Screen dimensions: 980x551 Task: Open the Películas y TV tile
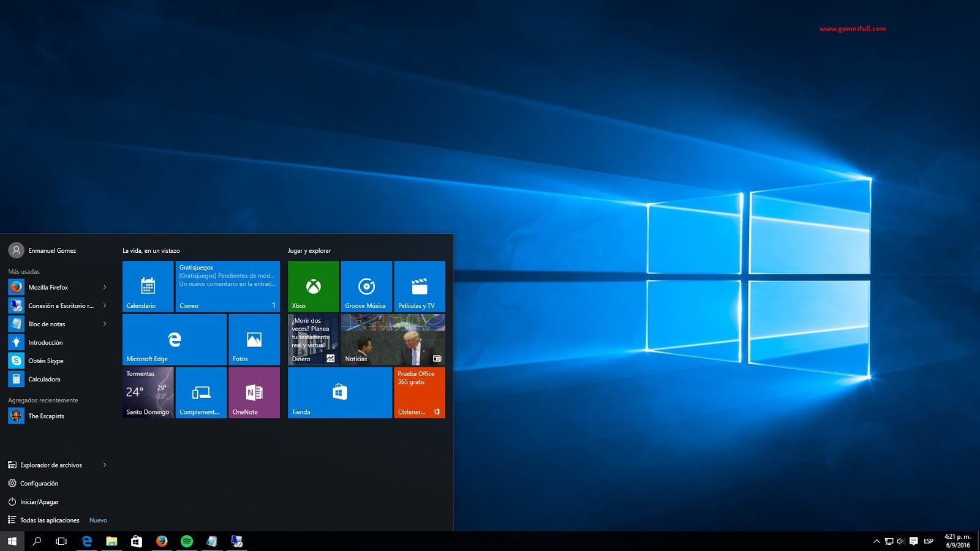tap(420, 287)
